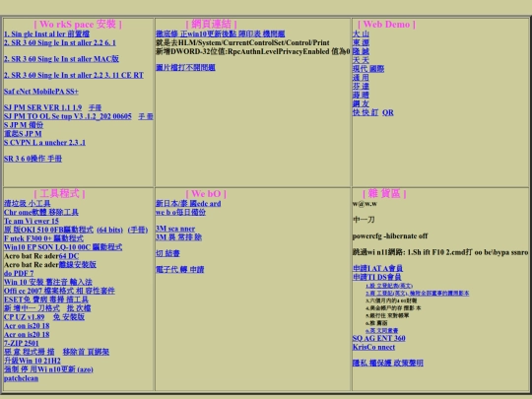Open the 快快訂 Web Demo link
532x399 pixels.
pos(366,112)
